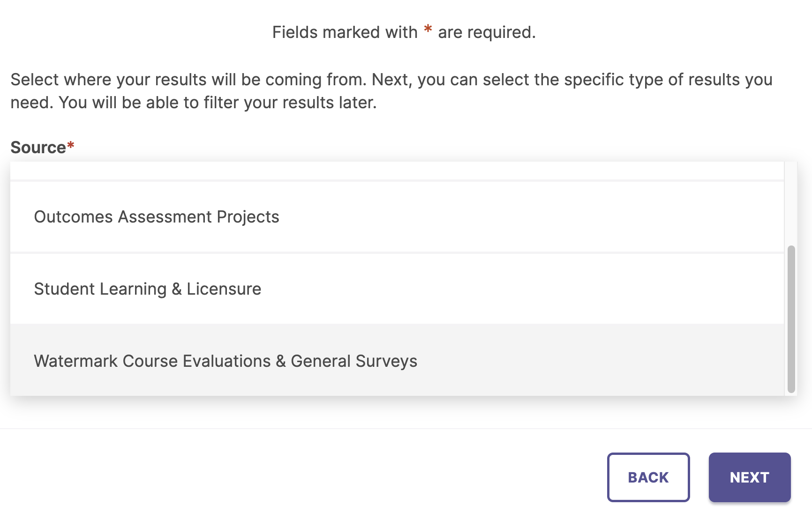Click the partially hidden option above Outcomes
812x520 pixels.
397,171
